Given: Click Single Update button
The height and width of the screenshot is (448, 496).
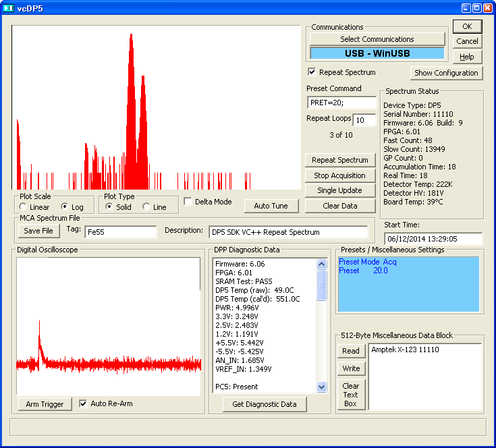Looking at the screenshot, I should [x=340, y=190].
